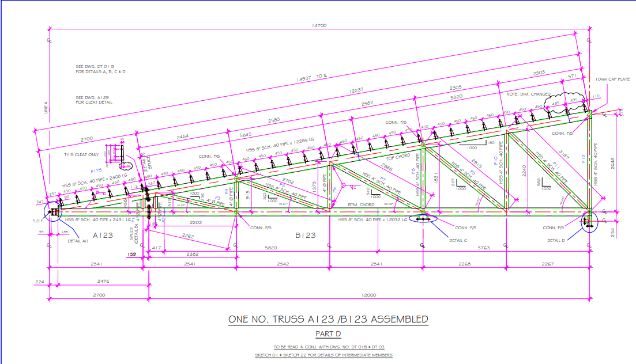Select the Detail A/1 circle at truss end
The height and width of the screenshot is (364, 636).
[x=54, y=211]
